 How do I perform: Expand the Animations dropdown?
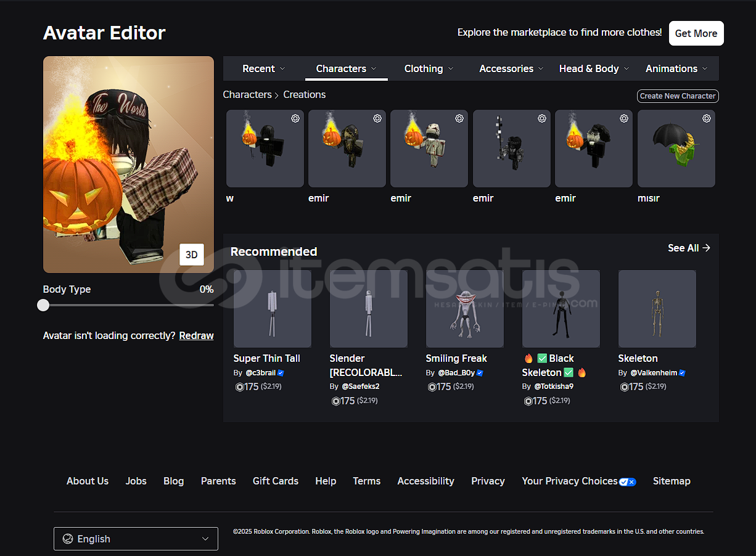tap(676, 68)
